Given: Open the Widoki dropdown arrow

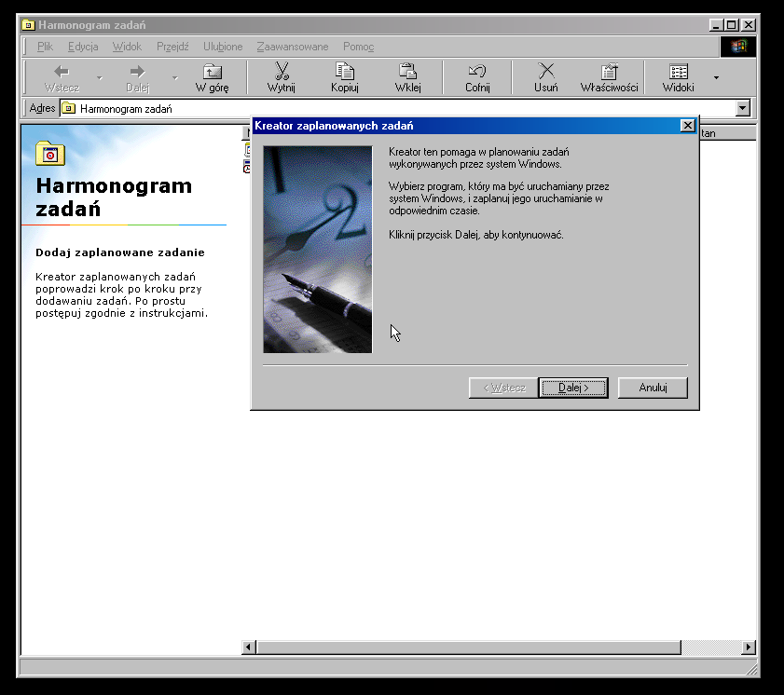Looking at the screenshot, I should pyautogui.click(x=717, y=78).
